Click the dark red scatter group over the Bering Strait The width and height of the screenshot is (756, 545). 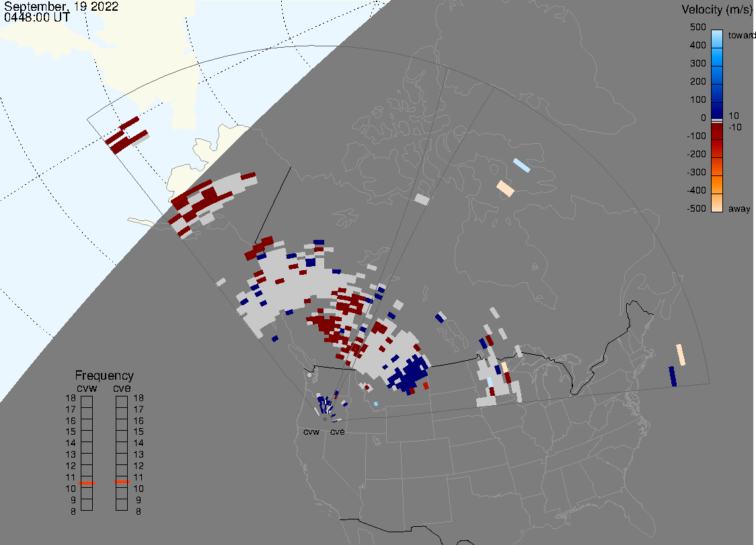(x=125, y=136)
